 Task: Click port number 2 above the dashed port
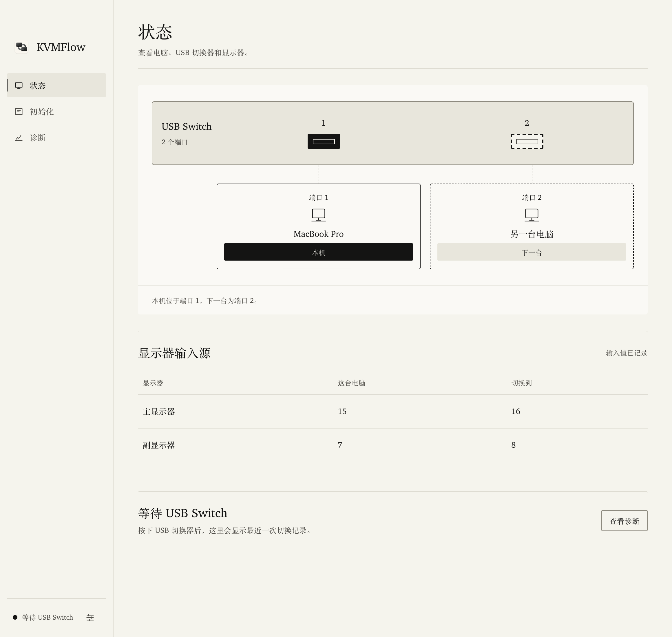pos(527,123)
